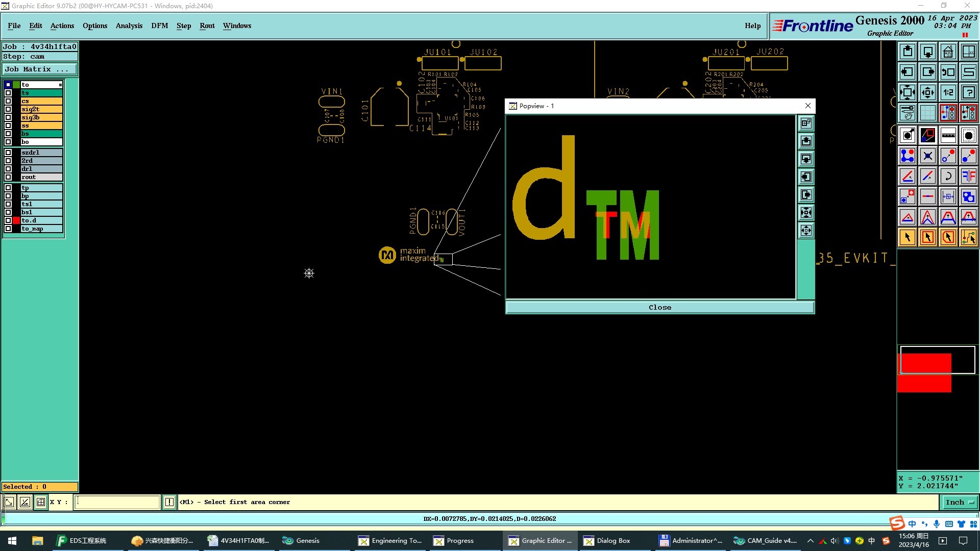This screenshot has height=551, width=980.
Task: Toggle display checkbox for layer to.d
Action: pos(8,220)
